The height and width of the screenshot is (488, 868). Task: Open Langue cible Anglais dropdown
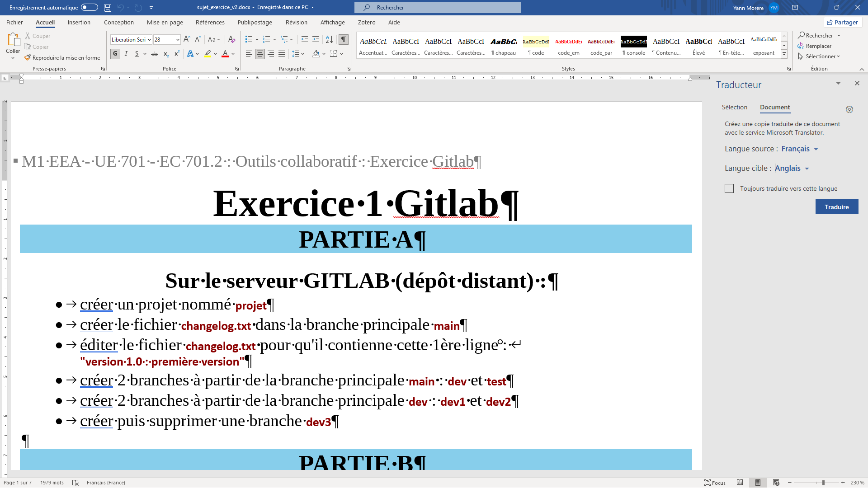(x=792, y=169)
